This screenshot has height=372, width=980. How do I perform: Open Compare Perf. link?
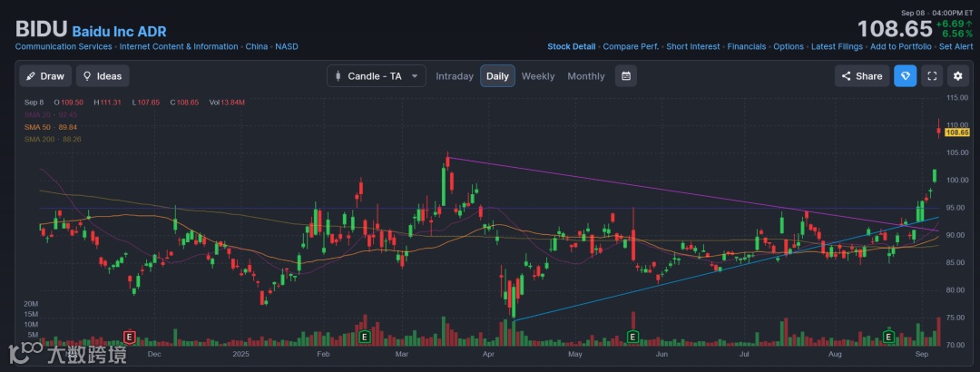coord(631,46)
